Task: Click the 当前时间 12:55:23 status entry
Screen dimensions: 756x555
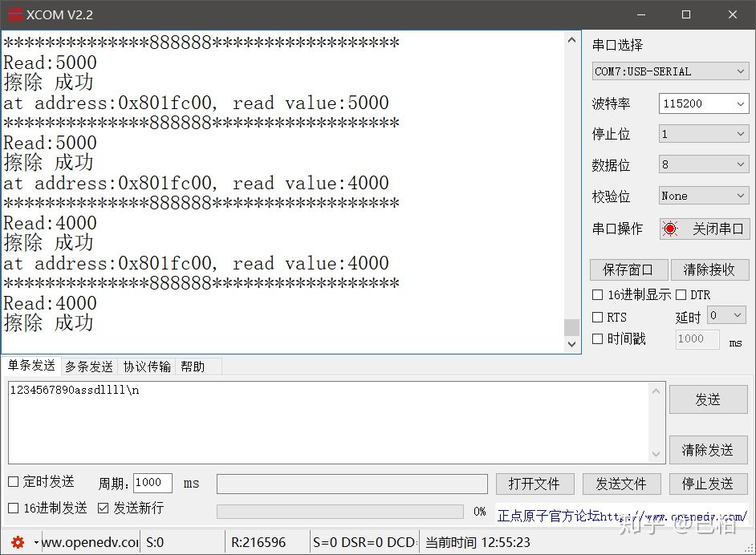Action: 478,542
